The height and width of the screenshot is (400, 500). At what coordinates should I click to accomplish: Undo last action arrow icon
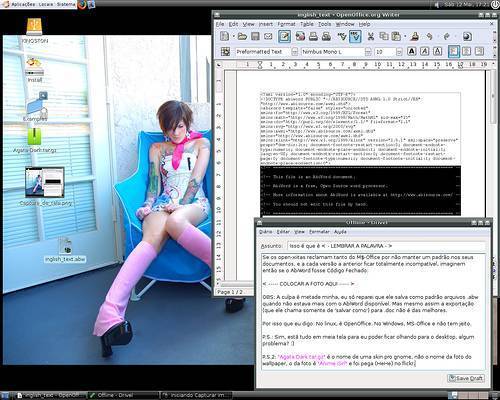tap(430, 36)
